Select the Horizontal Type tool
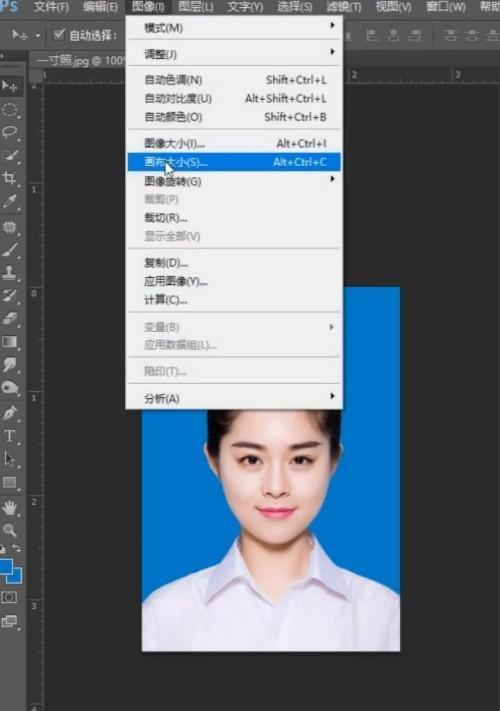The width and height of the screenshot is (500, 711). coord(10,436)
